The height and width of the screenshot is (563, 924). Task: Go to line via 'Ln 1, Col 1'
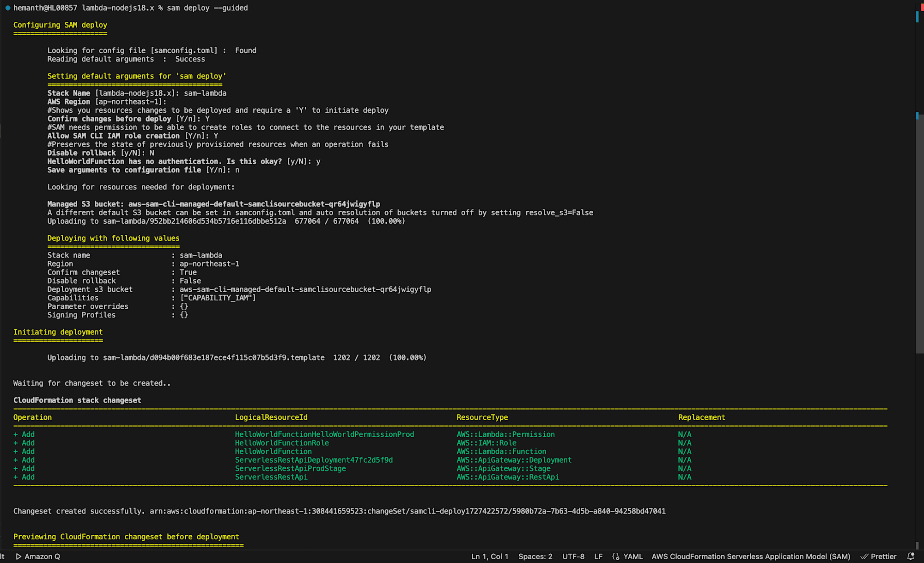[490, 557]
